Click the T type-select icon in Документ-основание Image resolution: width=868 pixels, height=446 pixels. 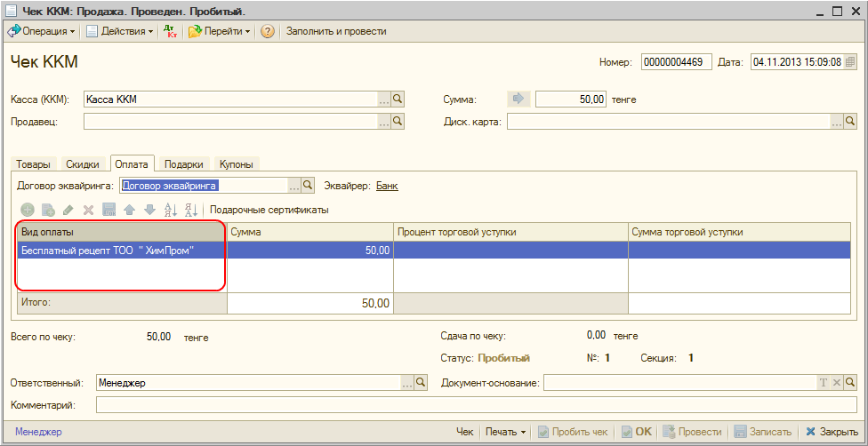coord(824,382)
